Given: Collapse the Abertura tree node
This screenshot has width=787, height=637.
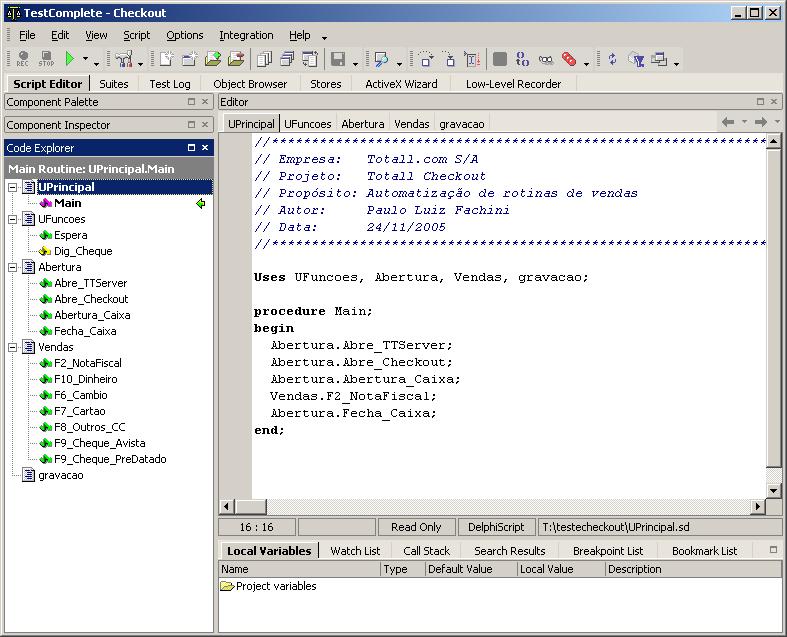Looking at the screenshot, I should 13,268.
